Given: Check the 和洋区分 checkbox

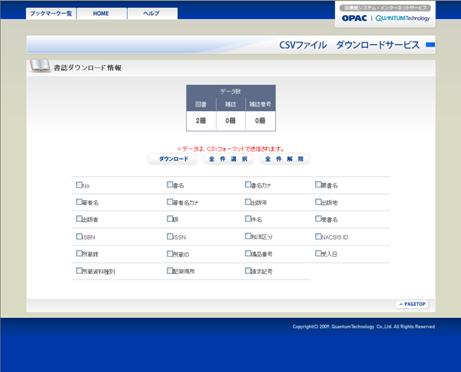Looking at the screenshot, I should [248, 236].
